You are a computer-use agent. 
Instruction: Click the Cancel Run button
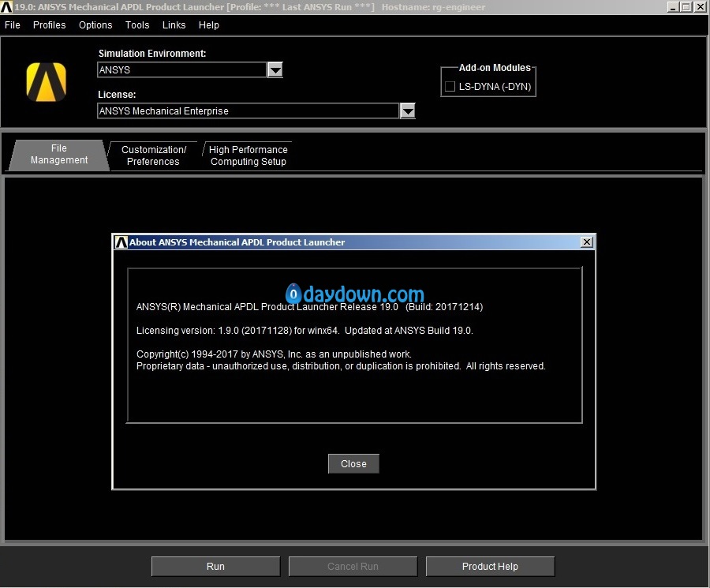(x=353, y=566)
